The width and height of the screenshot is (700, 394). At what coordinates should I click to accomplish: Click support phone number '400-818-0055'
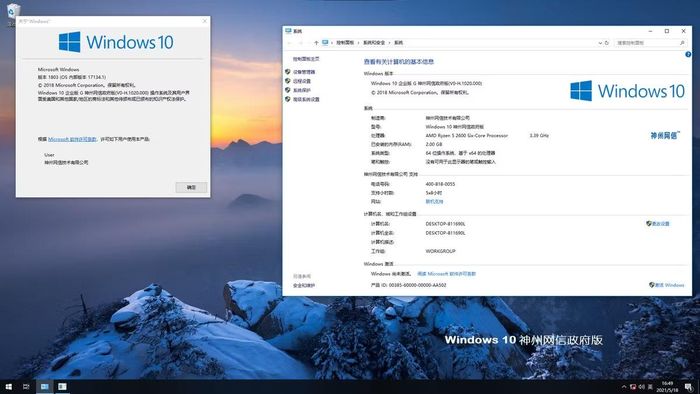(x=440, y=184)
